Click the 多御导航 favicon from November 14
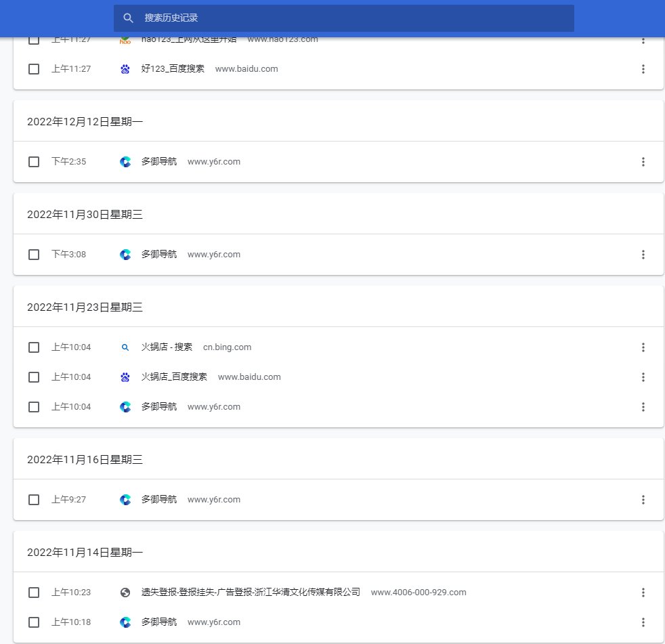Screen dimensions: 665x644 (125, 622)
